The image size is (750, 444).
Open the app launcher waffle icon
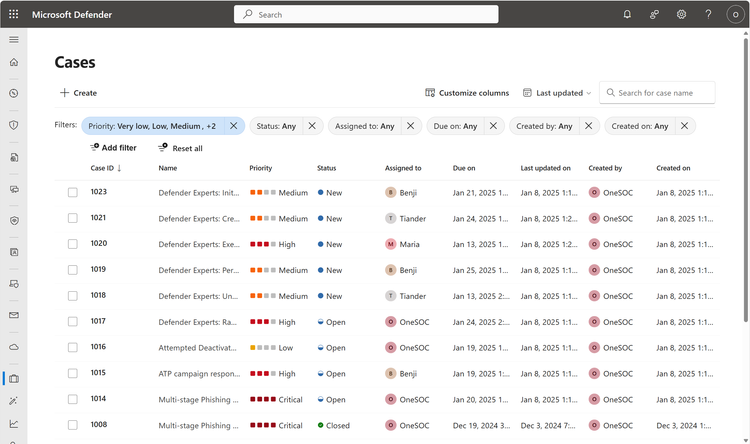[13, 14]
